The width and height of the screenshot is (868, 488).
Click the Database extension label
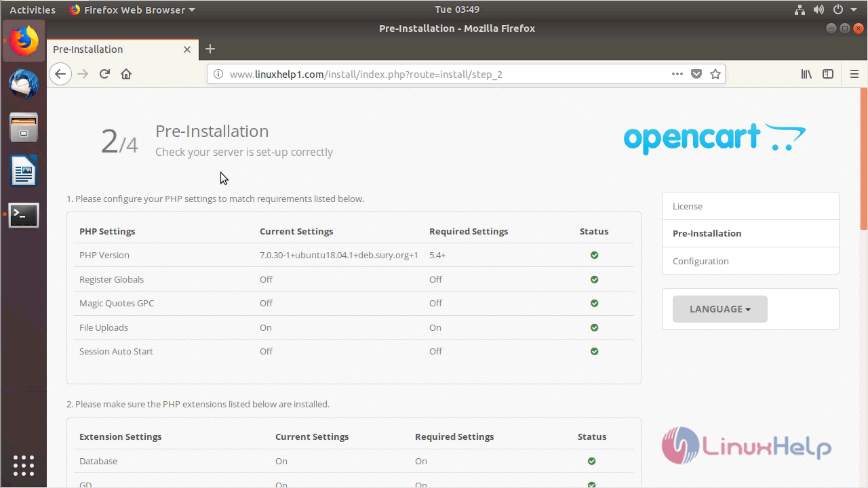pos(98,461)
